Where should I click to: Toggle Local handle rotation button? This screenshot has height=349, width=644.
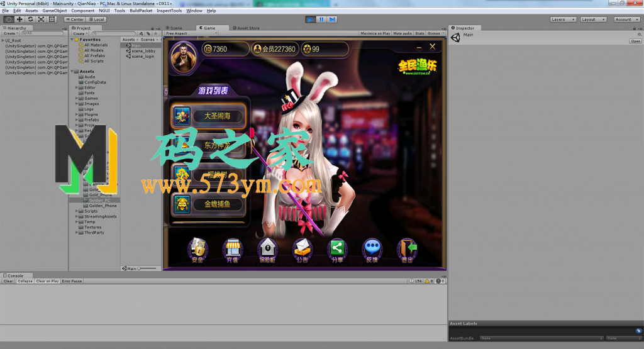(x=96, y=19)
